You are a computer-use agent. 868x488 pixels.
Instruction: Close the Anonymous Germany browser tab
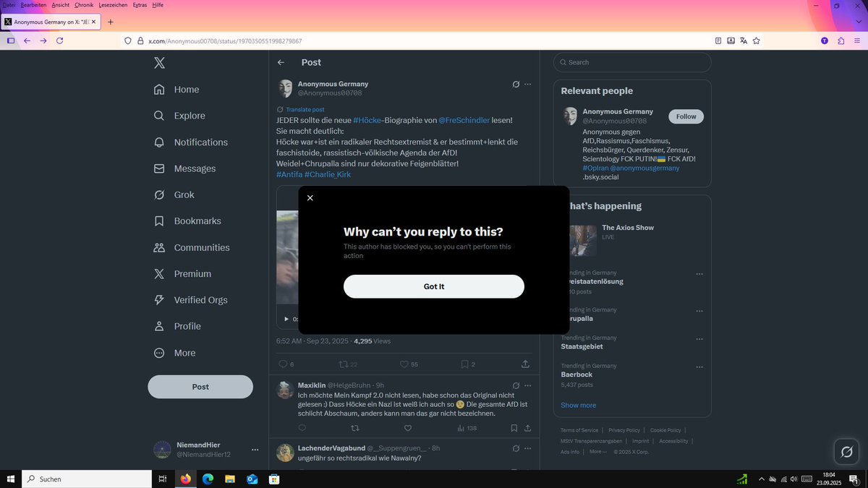click(94, 22)
